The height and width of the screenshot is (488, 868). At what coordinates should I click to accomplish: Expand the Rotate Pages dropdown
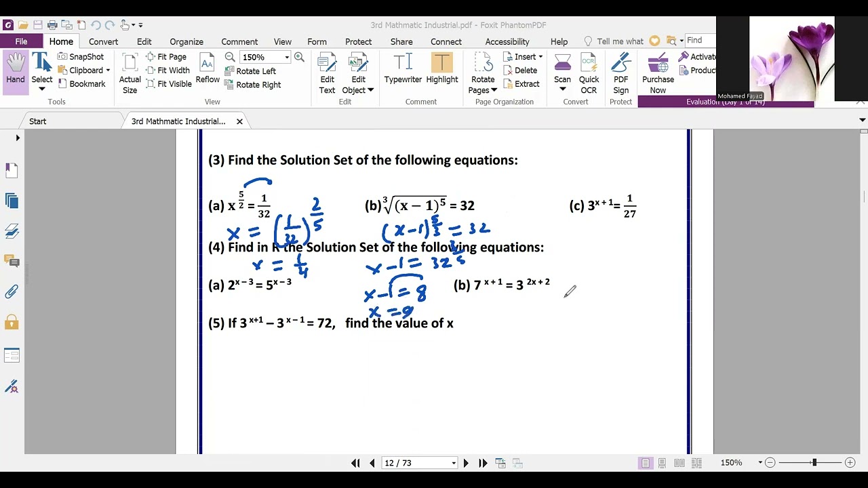click(494, 90)
